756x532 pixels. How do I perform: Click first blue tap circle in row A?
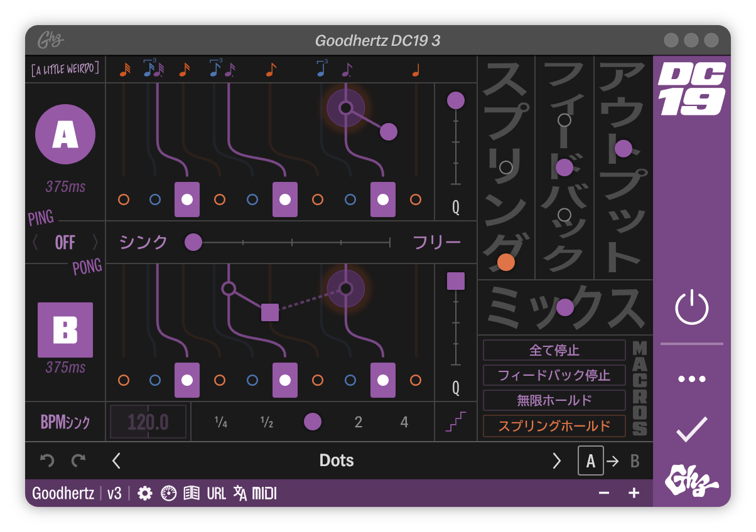click(155, 199)
